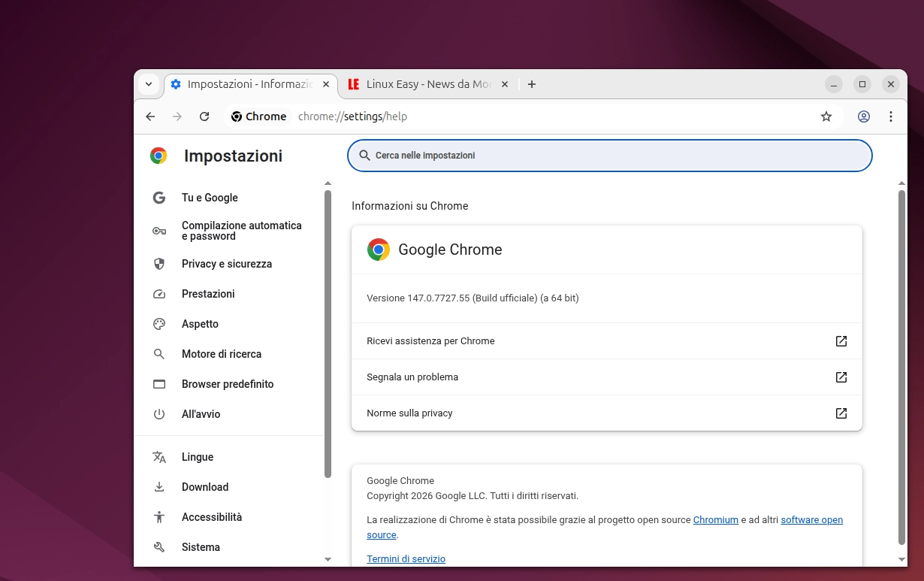Open the Privacy e sicurezza settings section
The image size is (924, 581).
(x=226, y=264)
